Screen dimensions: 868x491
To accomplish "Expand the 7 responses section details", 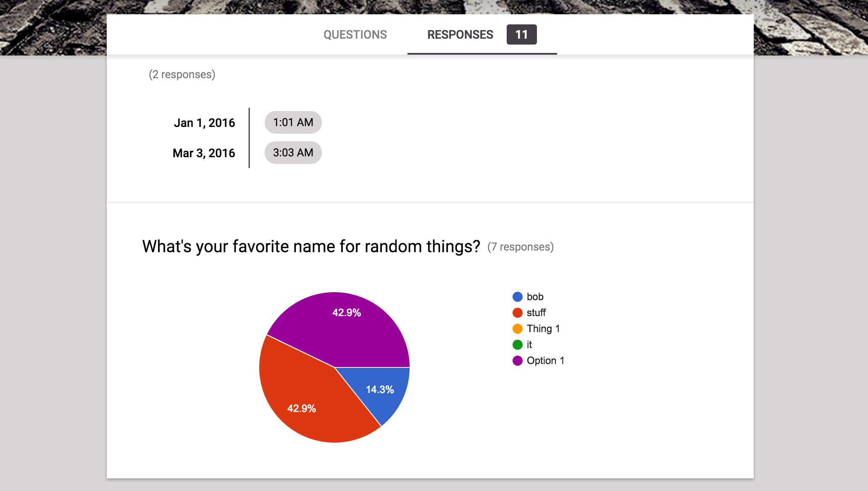I will click(x=521, y=246).
